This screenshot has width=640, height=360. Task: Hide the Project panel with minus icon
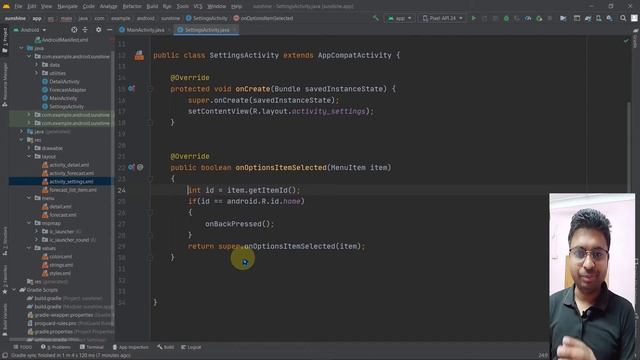109,30
